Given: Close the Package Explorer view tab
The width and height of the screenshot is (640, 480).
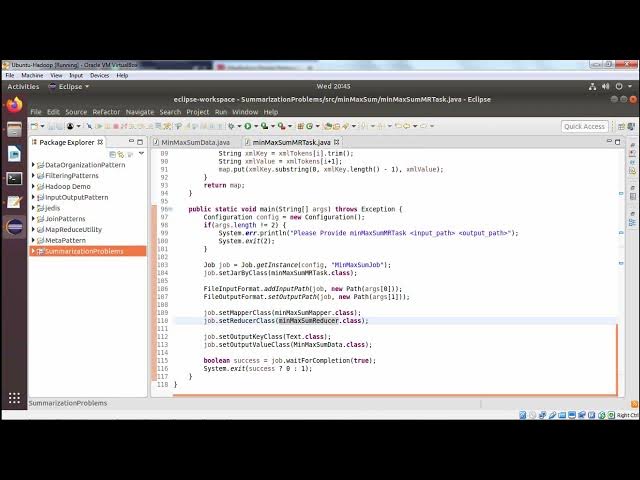Looking at the screenshot, I should [100, 142].
